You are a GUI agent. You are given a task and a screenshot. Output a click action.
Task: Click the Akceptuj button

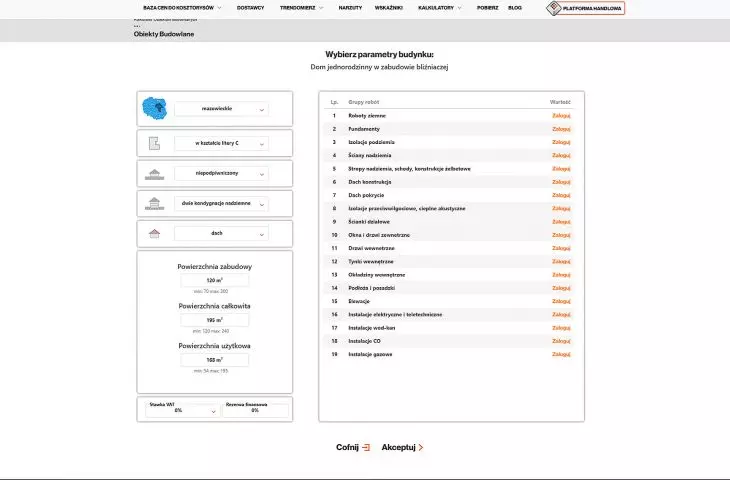(402, 447)
